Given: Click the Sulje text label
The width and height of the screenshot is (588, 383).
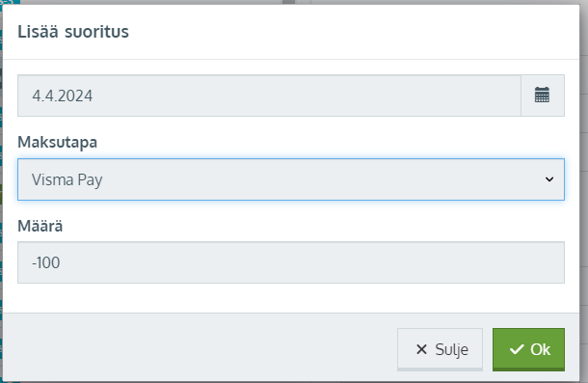Looking at the screenshot, I should (x=451, y=350).
